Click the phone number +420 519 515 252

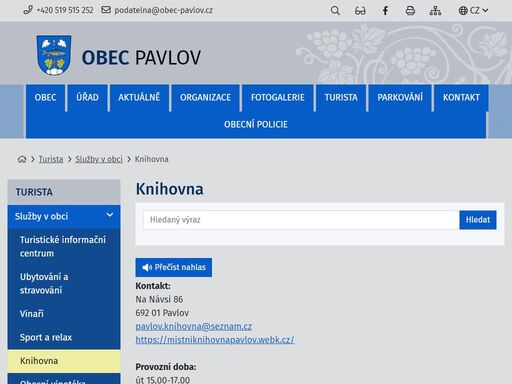[65, 10]
